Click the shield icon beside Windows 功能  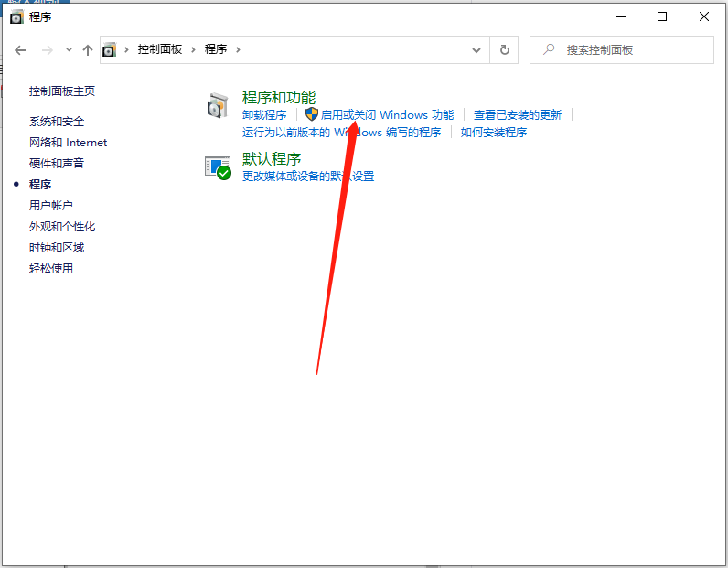311,114
